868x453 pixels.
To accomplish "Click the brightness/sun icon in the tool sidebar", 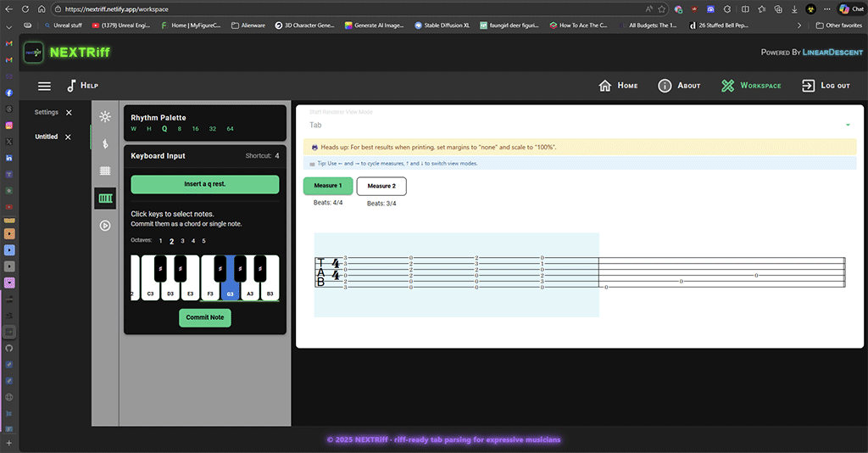I will tap(105, 117).
